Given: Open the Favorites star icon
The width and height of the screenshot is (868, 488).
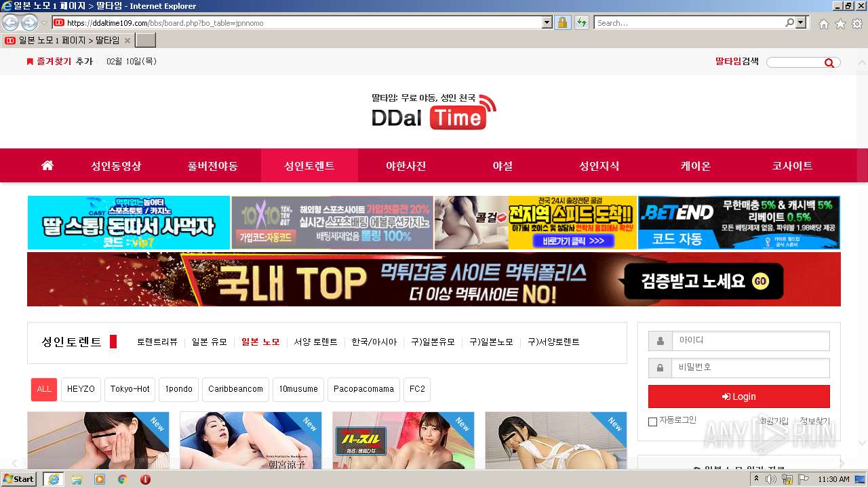Looking at the screenshot, I should point(840,24).
